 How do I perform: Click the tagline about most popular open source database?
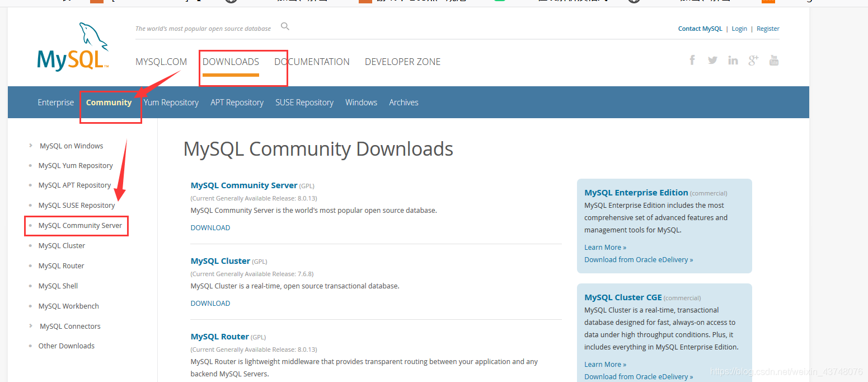point(203,29)
